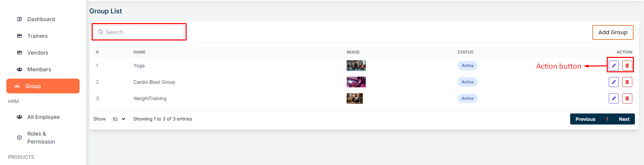The height and width of the screenshot is (165, 644).
Task: Open the All Employee page
Action: (43, 117)
